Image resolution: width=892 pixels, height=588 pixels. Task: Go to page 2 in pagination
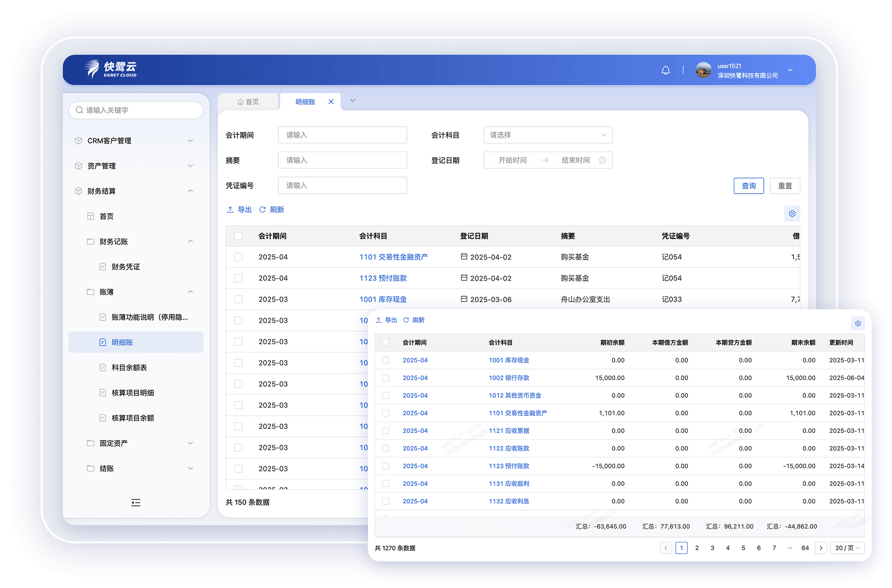click(697, 548)
